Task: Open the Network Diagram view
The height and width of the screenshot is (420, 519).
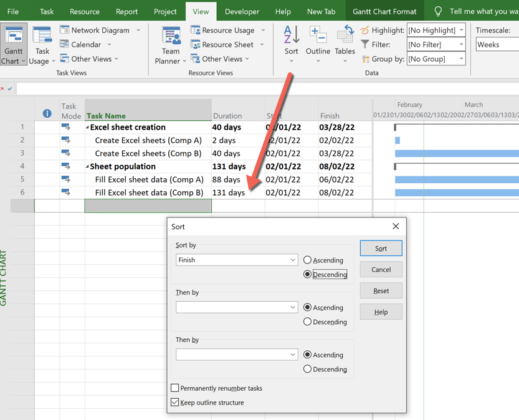Action: (x=100, y=30)
